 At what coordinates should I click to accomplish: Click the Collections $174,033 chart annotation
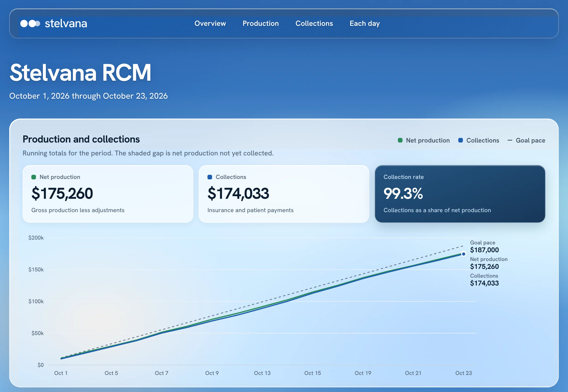click(x=484, y=280)
